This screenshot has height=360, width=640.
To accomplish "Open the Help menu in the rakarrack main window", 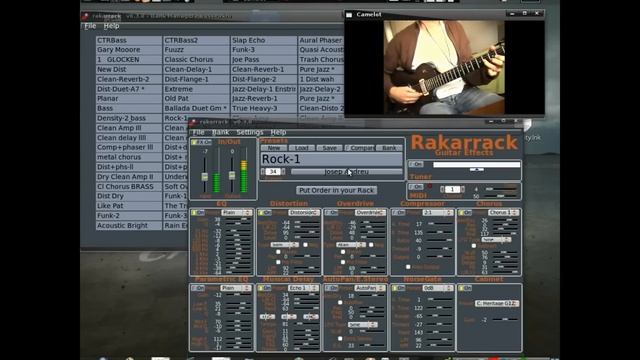I will (x=278, y=132).
